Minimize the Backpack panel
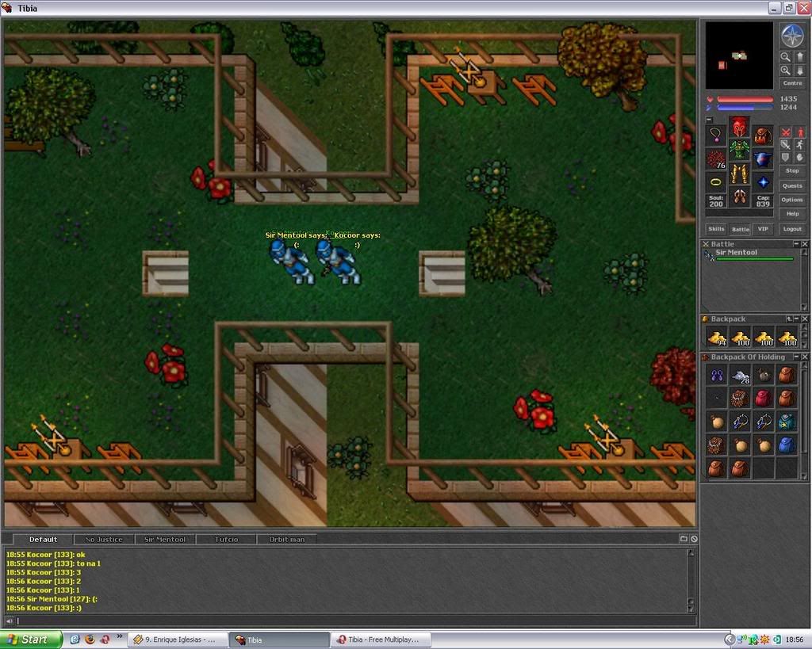The image size is (812, 649). (x=796, y=319)
